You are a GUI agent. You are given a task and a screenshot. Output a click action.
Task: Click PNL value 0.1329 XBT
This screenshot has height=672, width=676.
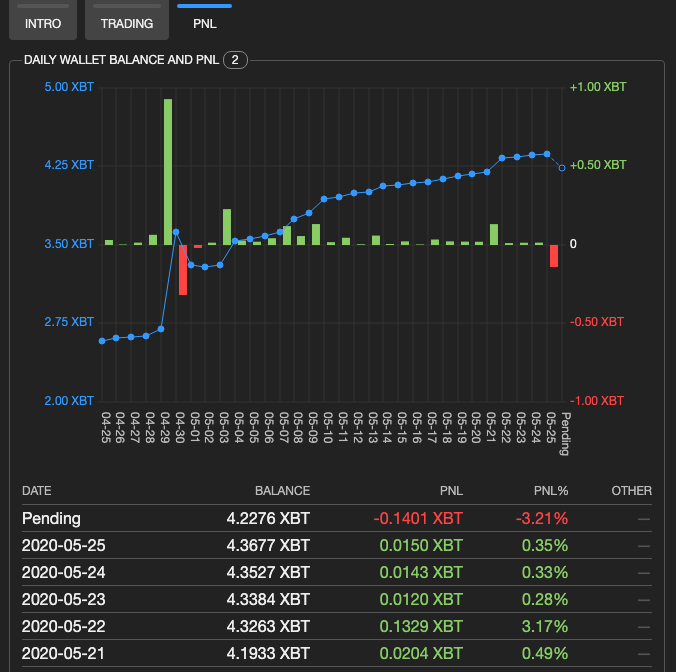pyautogui.click(x=421, y=626)
